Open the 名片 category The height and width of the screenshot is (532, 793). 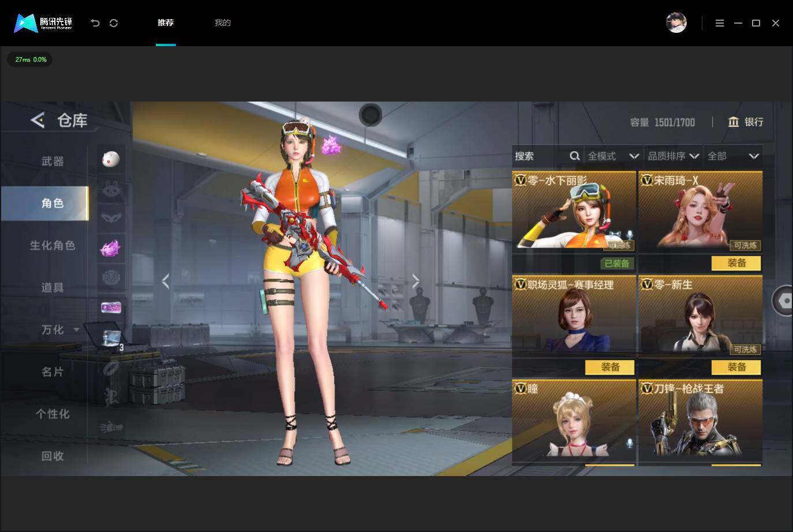(x=53, y=372)
